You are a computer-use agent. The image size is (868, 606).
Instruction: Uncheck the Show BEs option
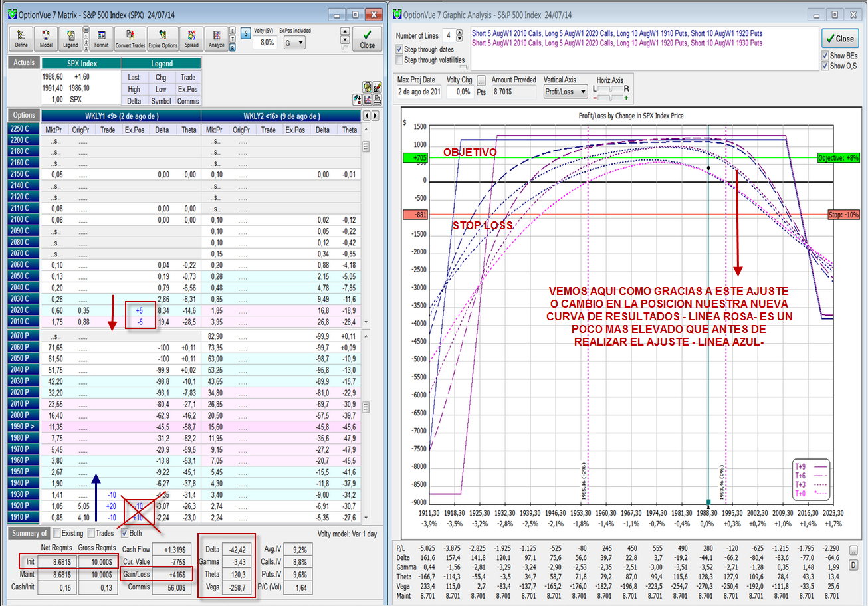coord(825,56)
